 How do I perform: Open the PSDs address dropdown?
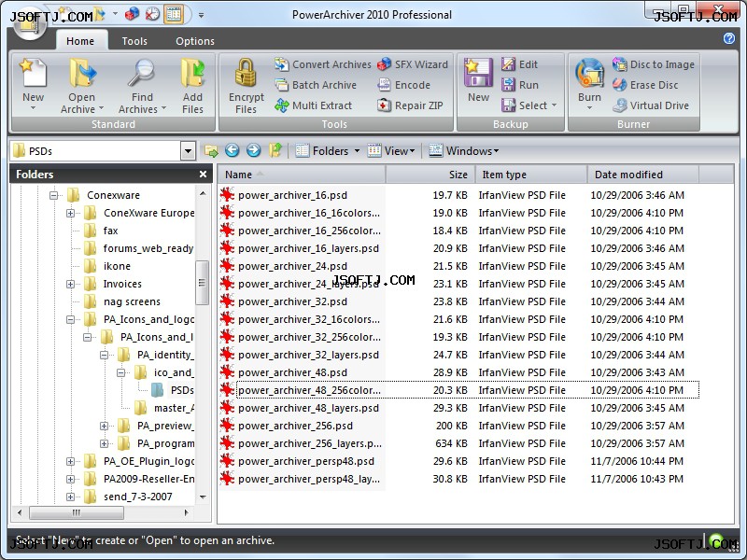pyautogui.click(x=188, y=151)
